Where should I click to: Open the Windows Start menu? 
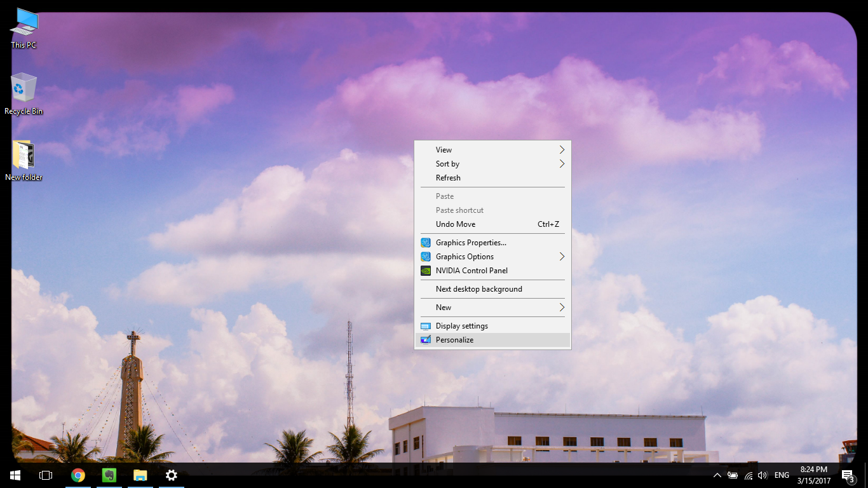coord(15,475)
